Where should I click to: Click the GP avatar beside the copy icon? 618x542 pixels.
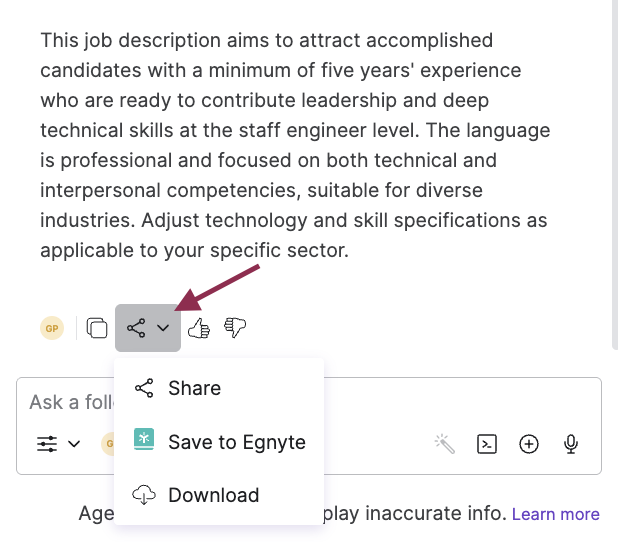(51, 328)
